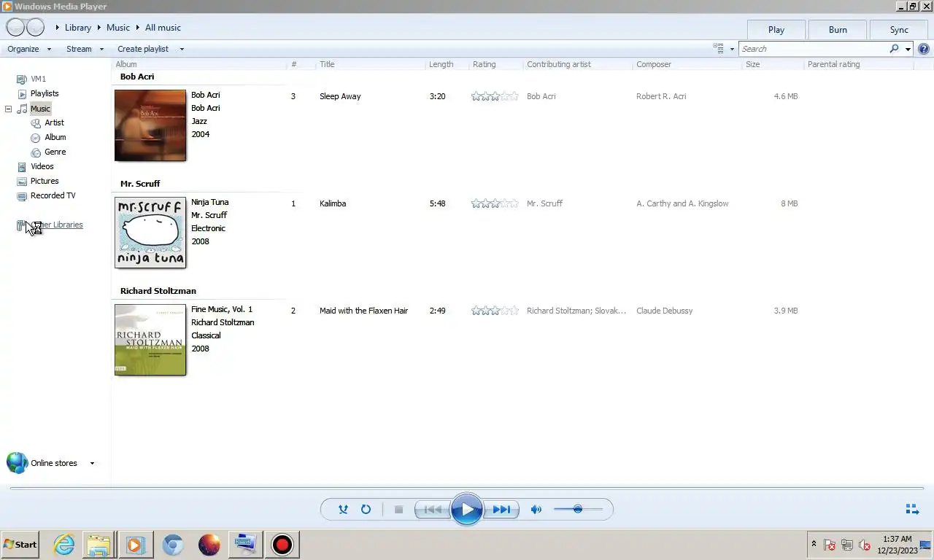Switch to the Play tab

(776, 30)
